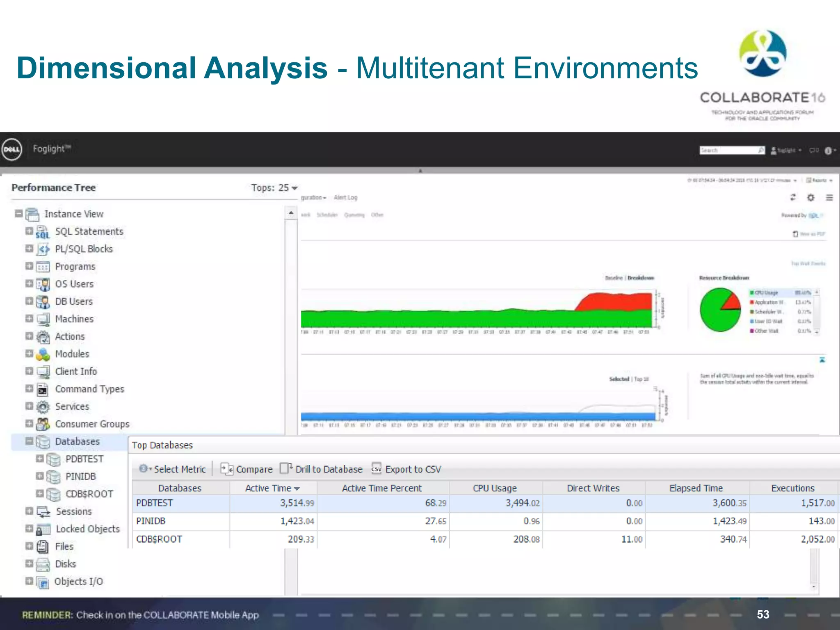Click the PL/SQL Blocks icon

(x=43, y=249)
